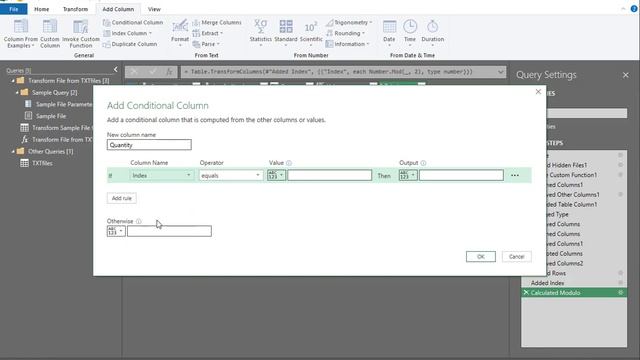Collapse the Queries pane chevron
Viewport: 640px width, 360px height.
116,70
